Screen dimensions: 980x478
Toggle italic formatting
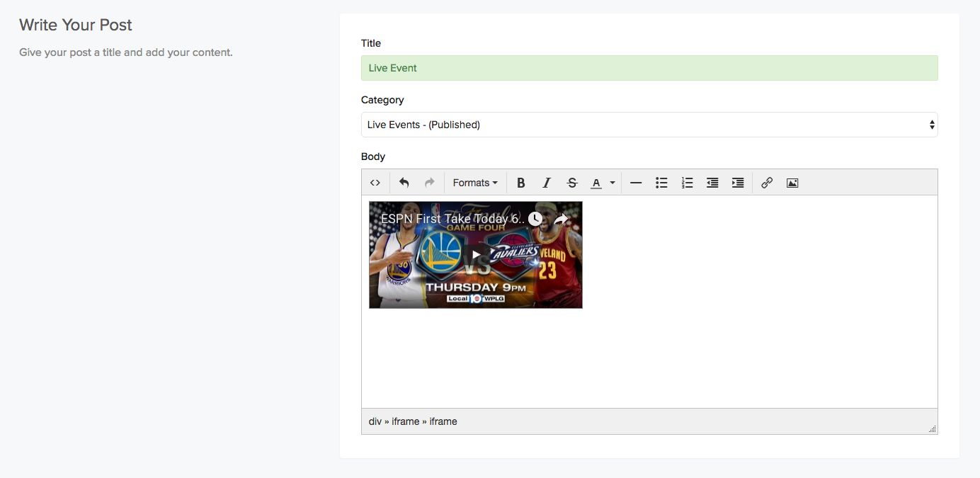point(547,183)
